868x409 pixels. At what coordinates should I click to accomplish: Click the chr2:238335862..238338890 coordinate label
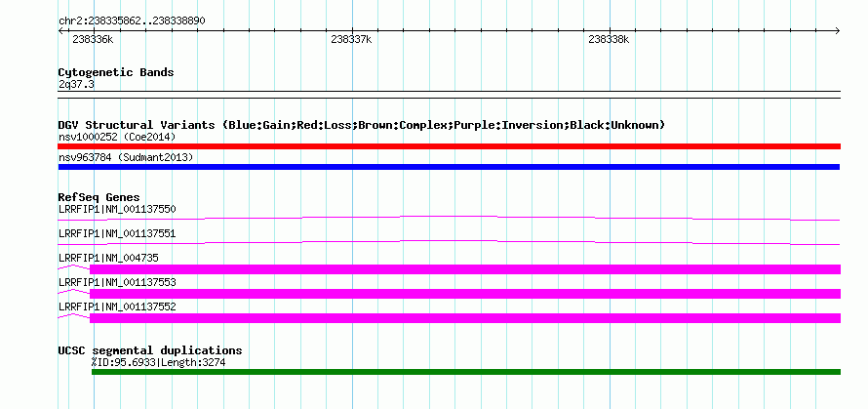coord(132,20)
